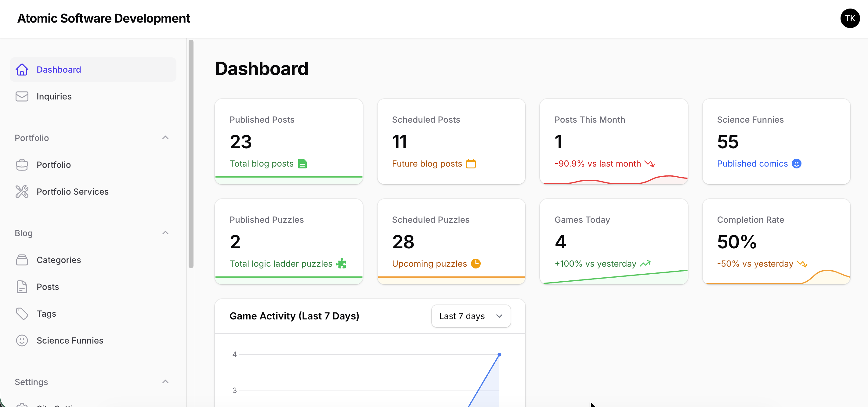Image resolution: width=868 pixels, height=407 pixels.
Task: Click the Dashboard home icon in sidebar
Action: click(22, 69)
